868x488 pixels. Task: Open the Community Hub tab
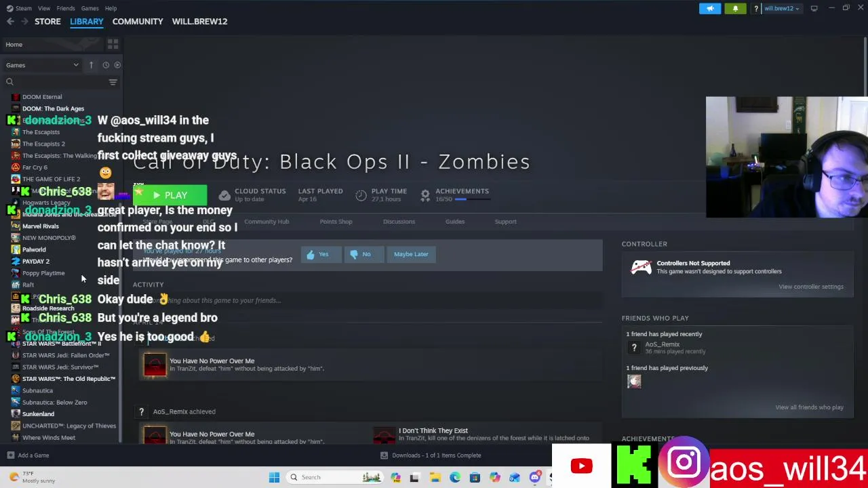[267, 222]
